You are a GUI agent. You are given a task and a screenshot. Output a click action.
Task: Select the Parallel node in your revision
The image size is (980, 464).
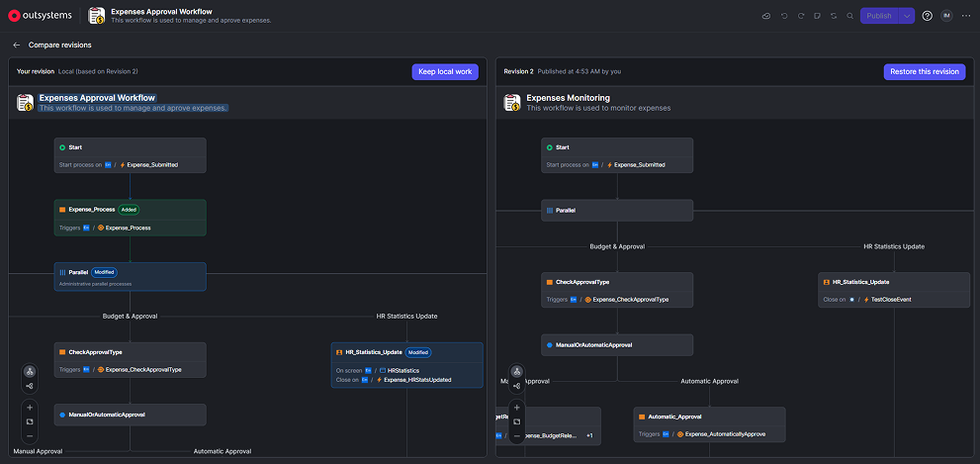(x=130, y=276)
